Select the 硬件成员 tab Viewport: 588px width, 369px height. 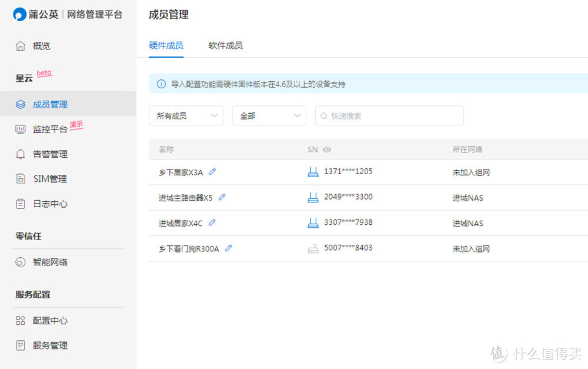click(166, 45)
